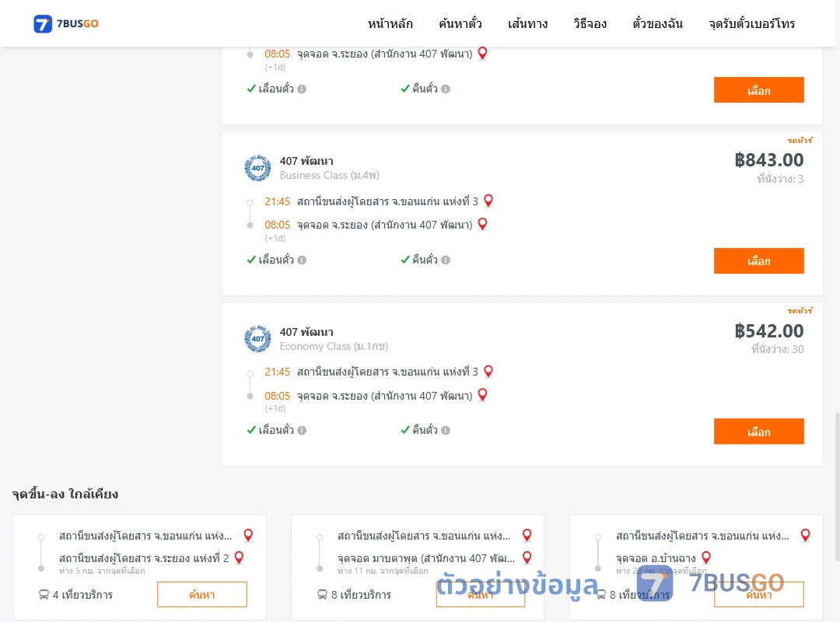The width and height of the screenshot is (840, 622).
Task: Click info icon next to คืนตั๋ว in top card
Action: coord(446,89)
